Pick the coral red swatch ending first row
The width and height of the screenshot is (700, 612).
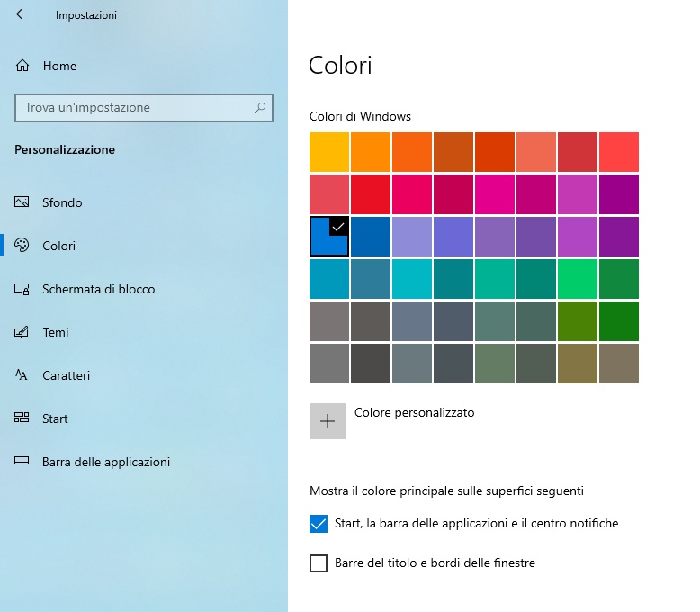[x=619, y=152]
